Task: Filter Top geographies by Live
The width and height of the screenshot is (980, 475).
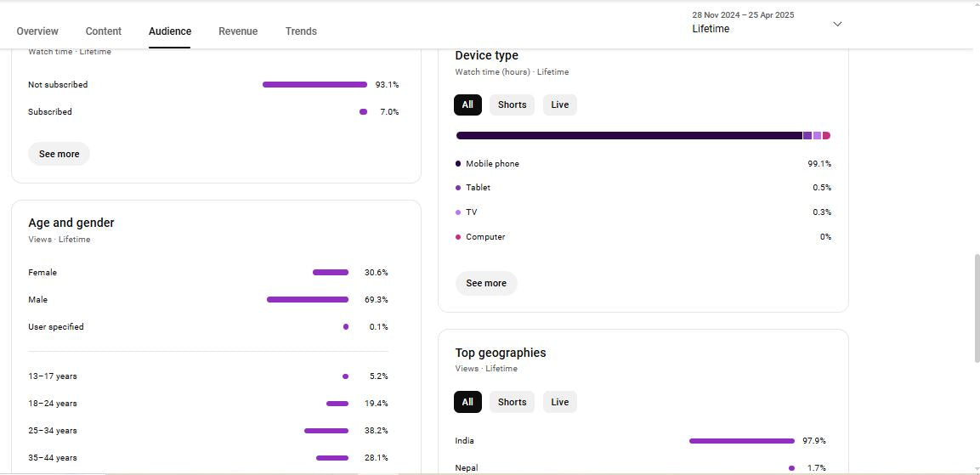Action: coord(559,402)
